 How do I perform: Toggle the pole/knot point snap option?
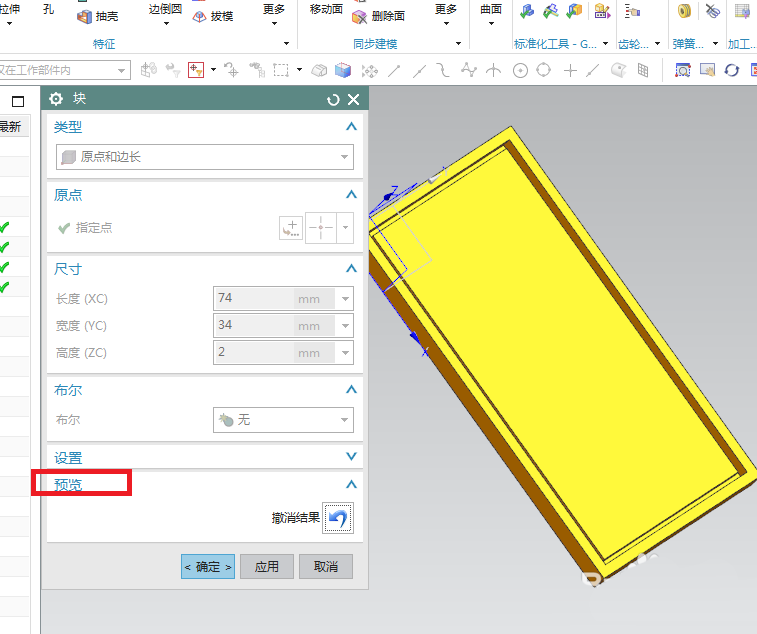468,70
